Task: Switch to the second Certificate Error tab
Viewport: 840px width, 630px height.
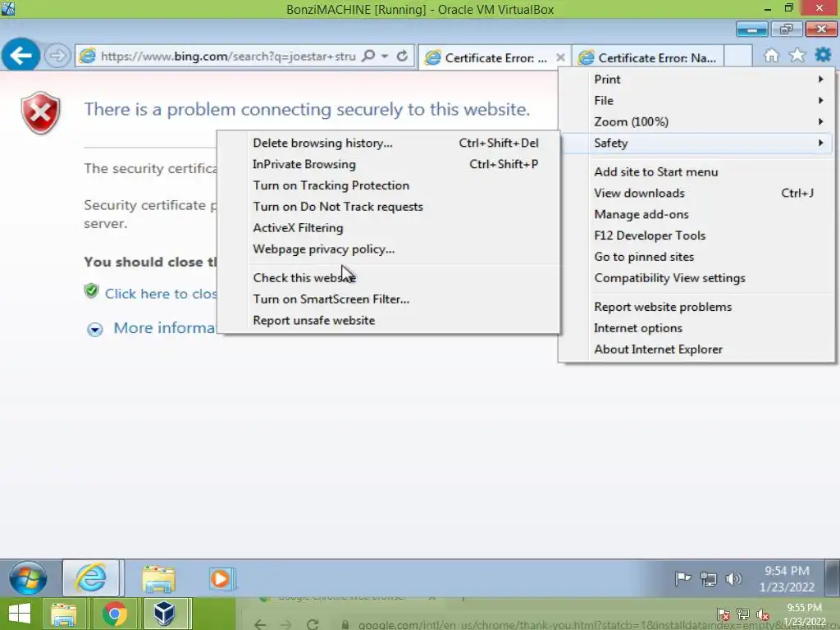Action: click(x=648, y=57)
